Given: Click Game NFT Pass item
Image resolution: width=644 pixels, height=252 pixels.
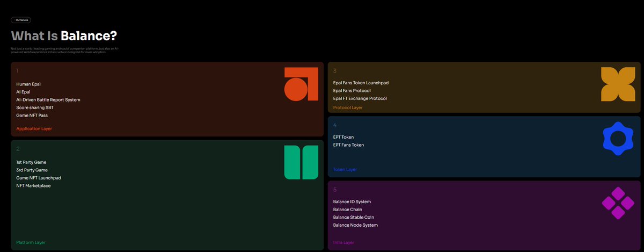Looking at the screenshot, I should [32, 116].
